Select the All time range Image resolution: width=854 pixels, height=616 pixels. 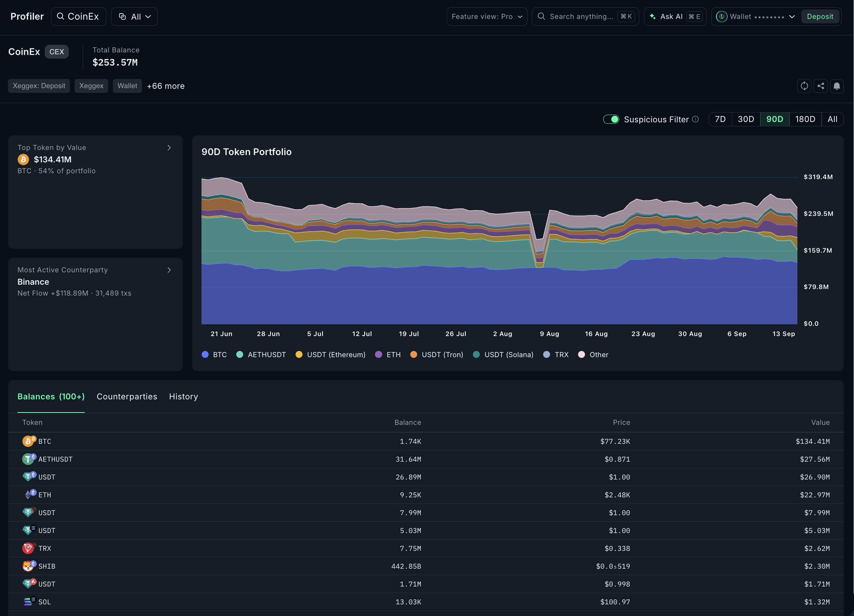pos(832,119)
